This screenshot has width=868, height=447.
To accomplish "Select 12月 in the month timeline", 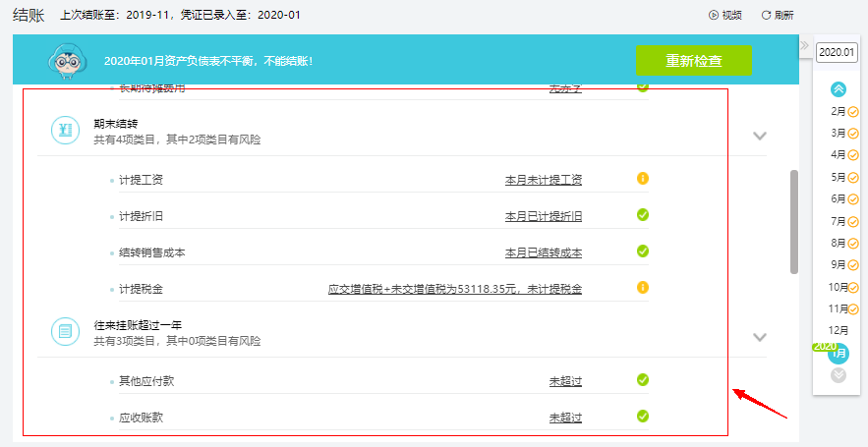I will [839, 330].
